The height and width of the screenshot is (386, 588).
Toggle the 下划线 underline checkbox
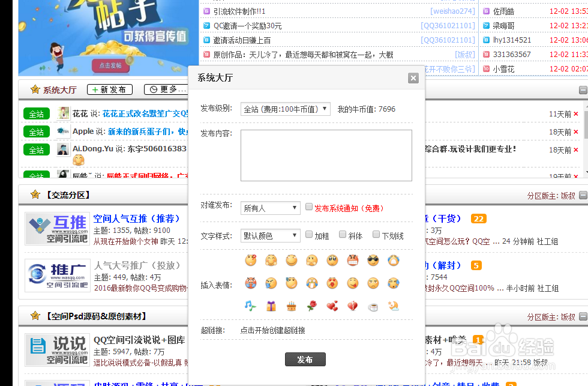pyautogui.click(x=376, y=234)
